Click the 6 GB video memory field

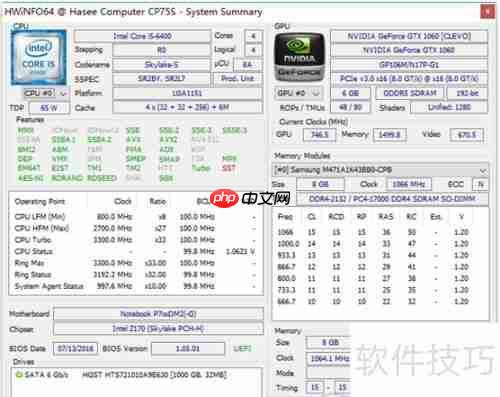pyautogui.click(x=350, y=93)
